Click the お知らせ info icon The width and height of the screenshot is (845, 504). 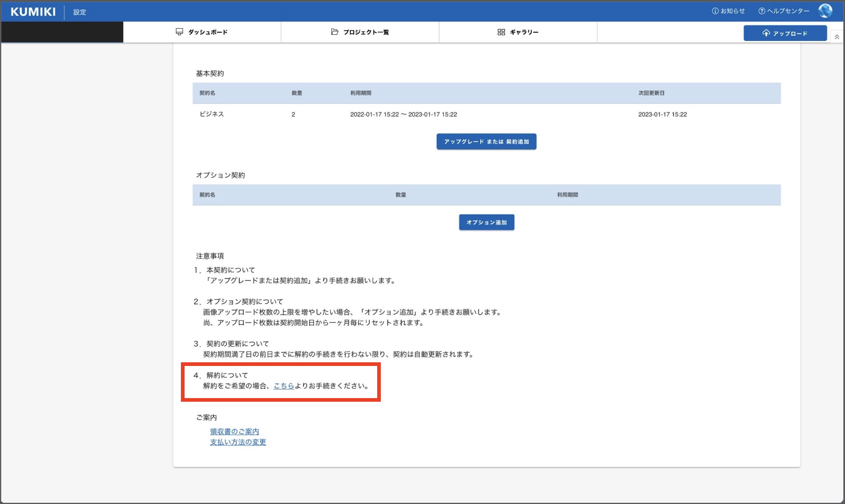[x=715, y=11]
